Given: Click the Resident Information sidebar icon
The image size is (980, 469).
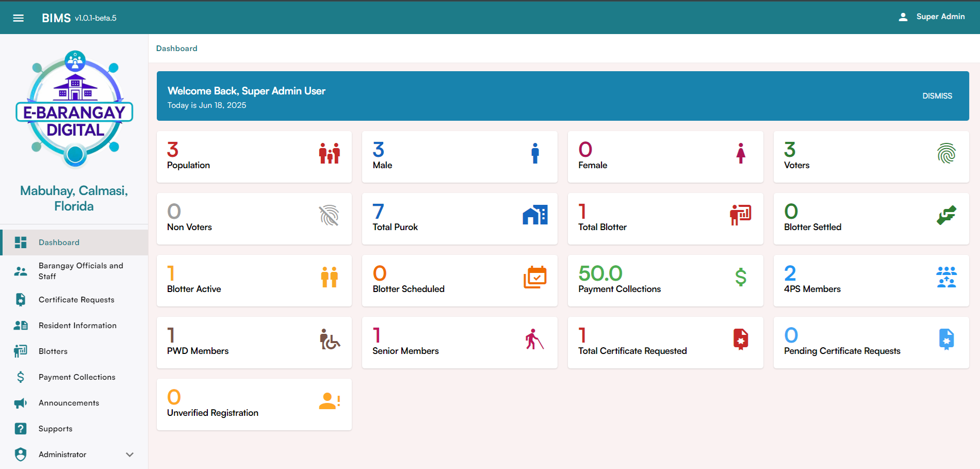Looking at the screenshot, I should (21, 326).
